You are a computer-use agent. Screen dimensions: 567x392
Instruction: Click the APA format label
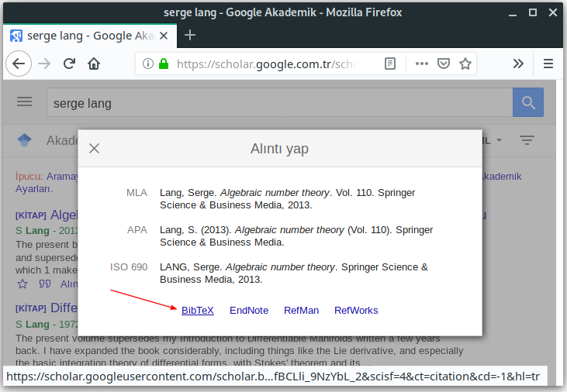point(137,230)
